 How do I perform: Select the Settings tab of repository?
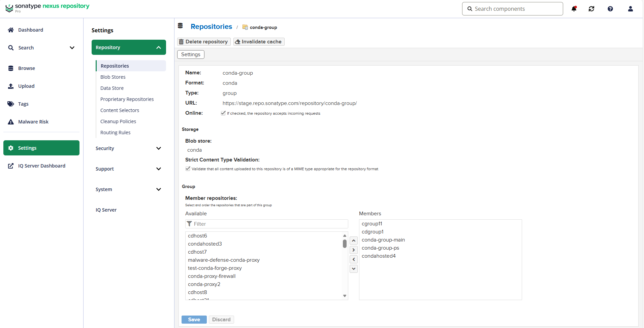(191, 54)
